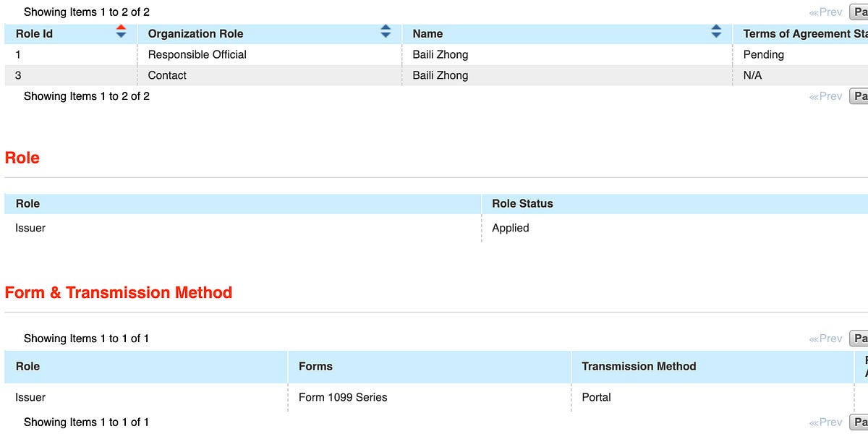Click «Prev above the roles table
Viewport: 868px width, 434px height.
click(827, 12)
